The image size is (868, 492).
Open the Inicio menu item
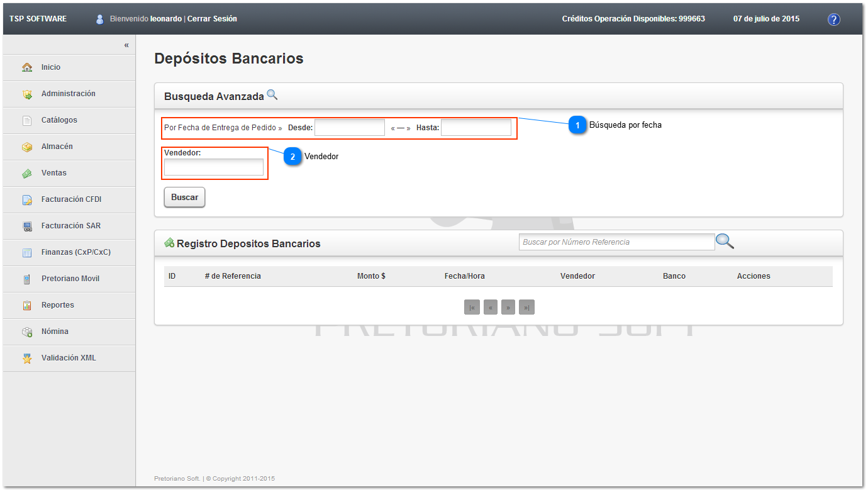point(69,67)
